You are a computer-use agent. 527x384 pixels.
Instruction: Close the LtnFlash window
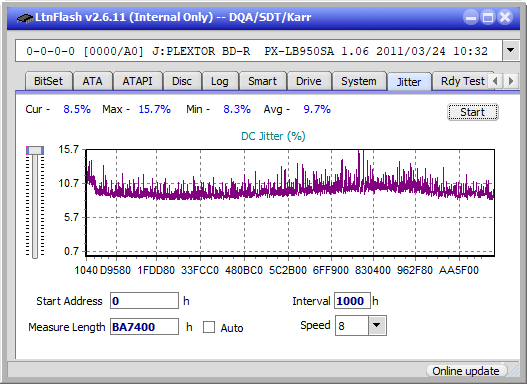tap(505, 17)
